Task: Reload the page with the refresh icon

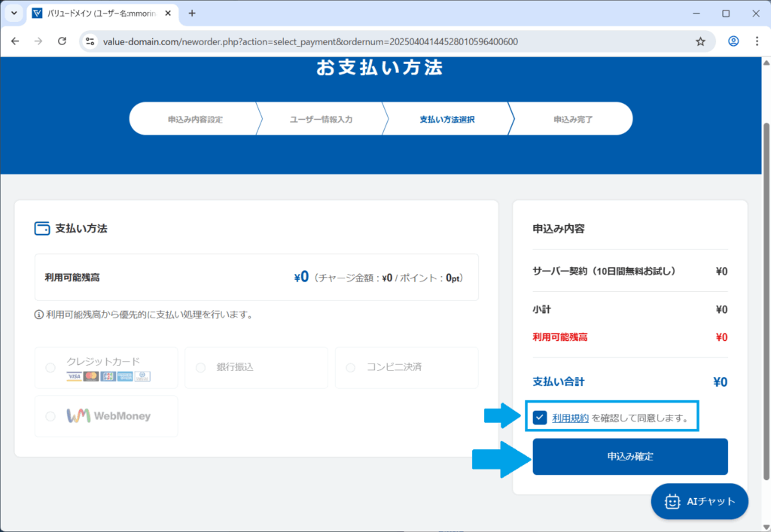Action: coord(62,41)
